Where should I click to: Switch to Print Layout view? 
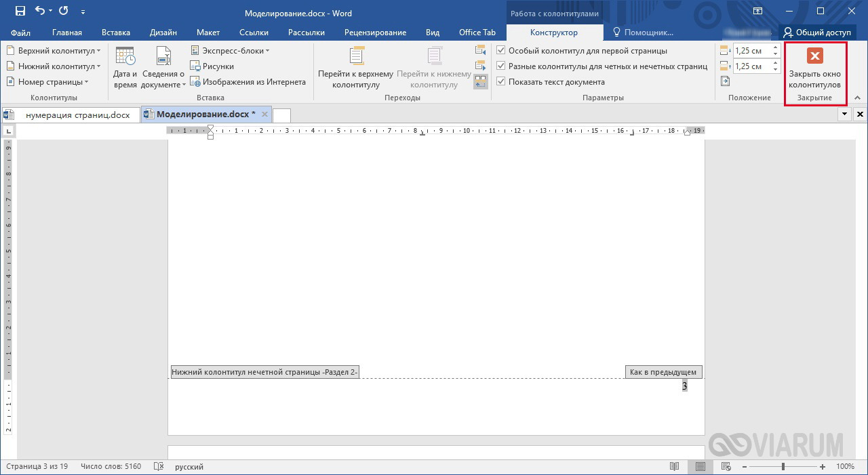701,467
